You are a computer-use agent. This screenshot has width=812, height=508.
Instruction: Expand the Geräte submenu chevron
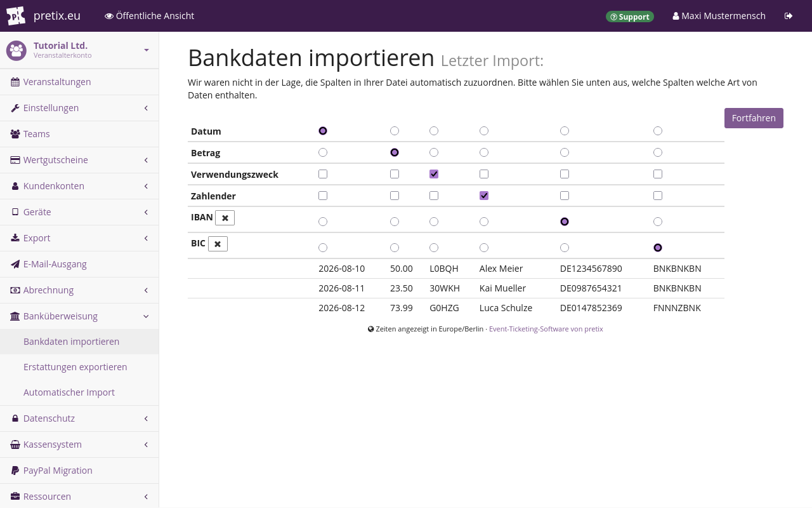point(146,212)
